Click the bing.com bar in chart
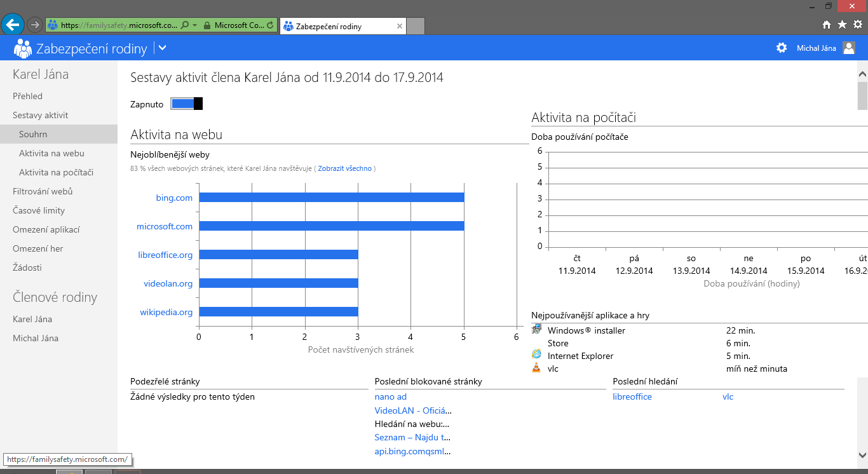The image size is (868, 474). [x=331, y=198]
